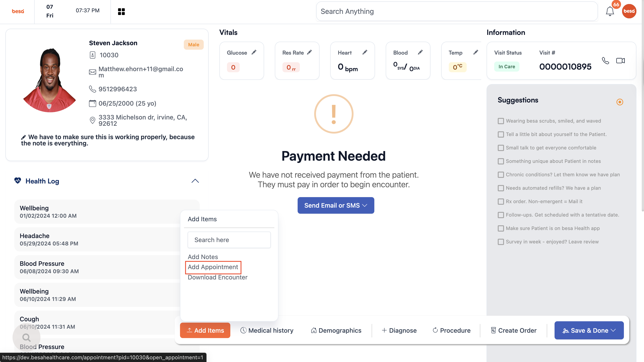644x362 pixels.
Task: Edit the Glucose vital pencil
Action: click(x=254, y=52)
